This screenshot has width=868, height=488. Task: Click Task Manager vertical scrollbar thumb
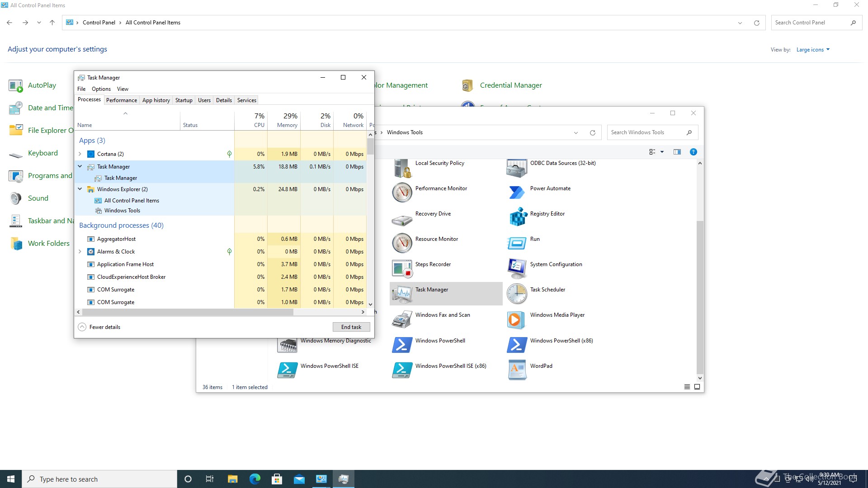coord(370,146)
